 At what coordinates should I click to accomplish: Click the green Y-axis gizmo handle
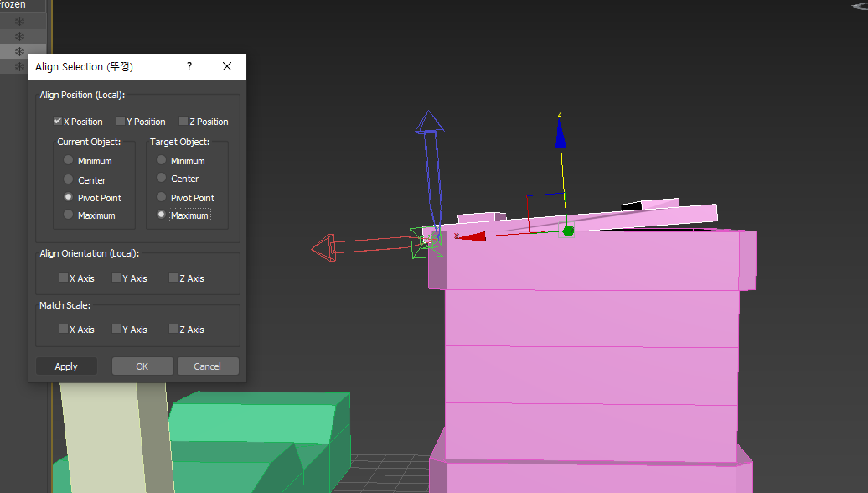(x=568, y=231)
